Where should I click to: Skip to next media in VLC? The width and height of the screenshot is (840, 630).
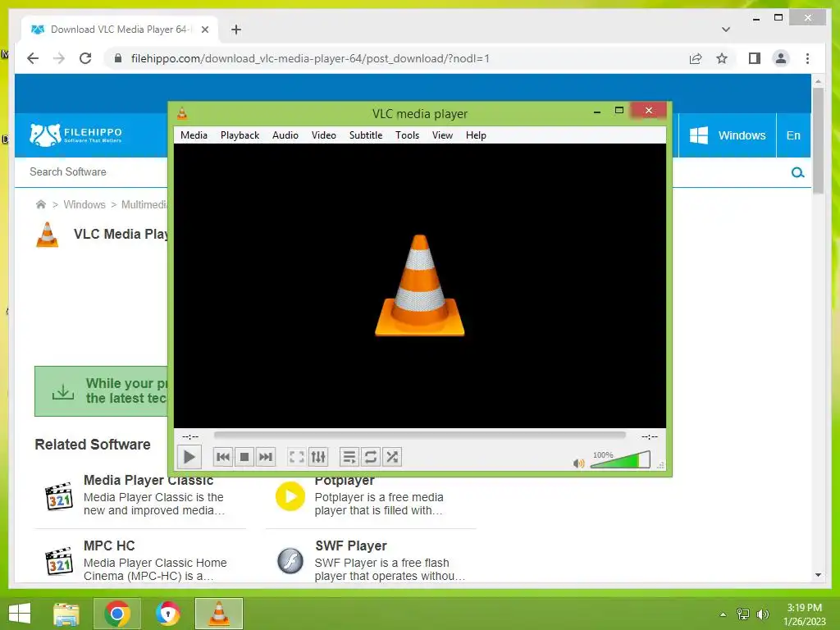pos(266,457)
